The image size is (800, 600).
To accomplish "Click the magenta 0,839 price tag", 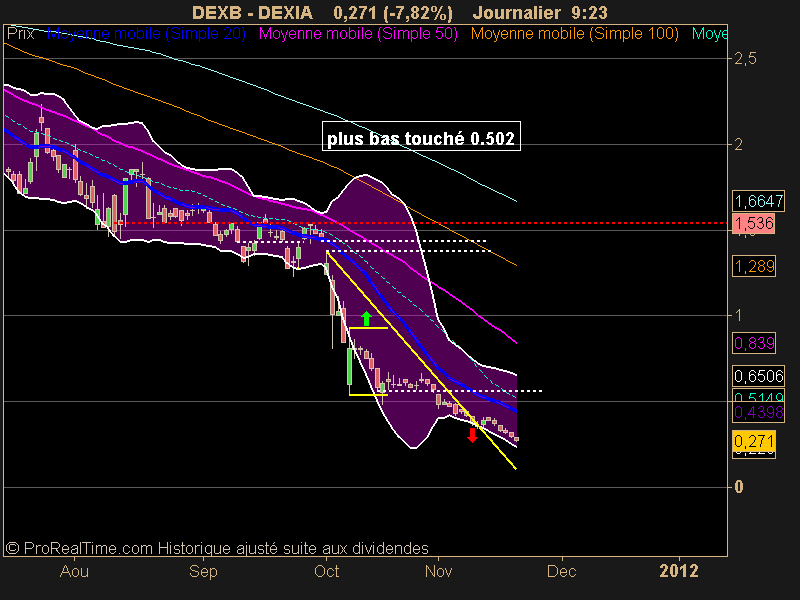I will coord(754,343).
